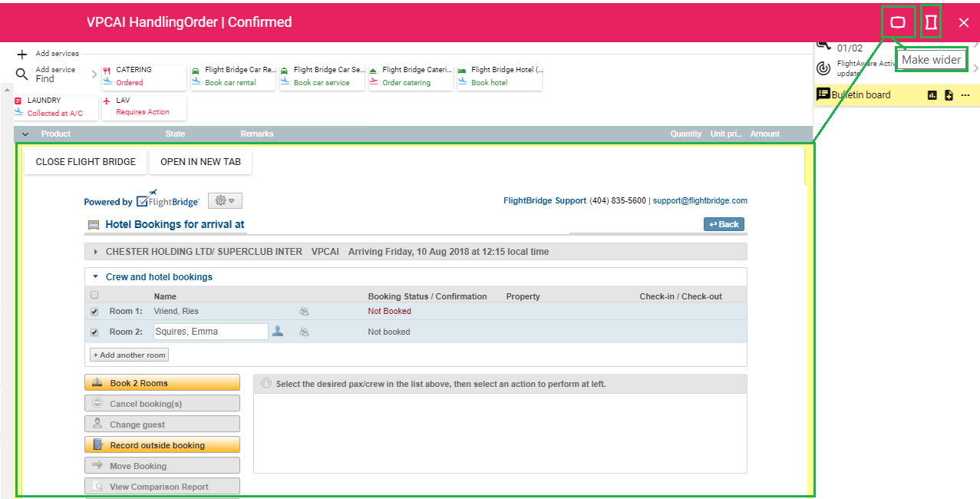This screenshot has width=980, height=499.
Task: Click the document icon on Bulletin board bar
Action: [x=949, y=95]
